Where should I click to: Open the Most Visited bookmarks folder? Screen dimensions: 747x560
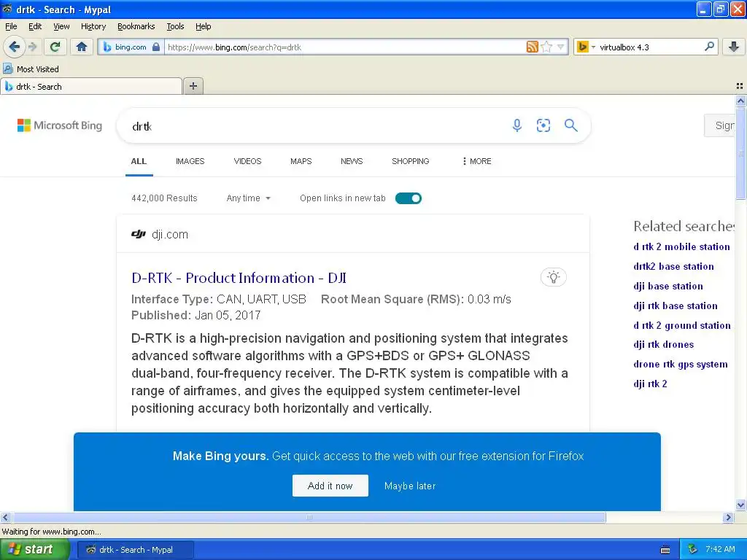pyautogui.click(x=31, y=69)
